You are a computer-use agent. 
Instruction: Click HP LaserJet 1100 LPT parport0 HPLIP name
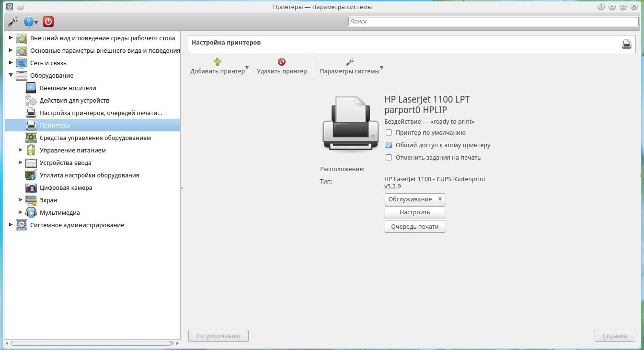427,105
